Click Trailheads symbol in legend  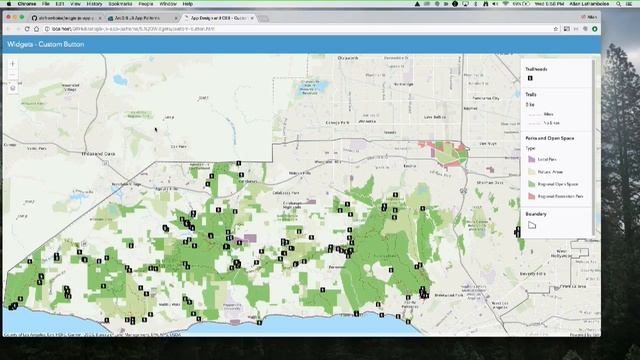tap(530, 78)
